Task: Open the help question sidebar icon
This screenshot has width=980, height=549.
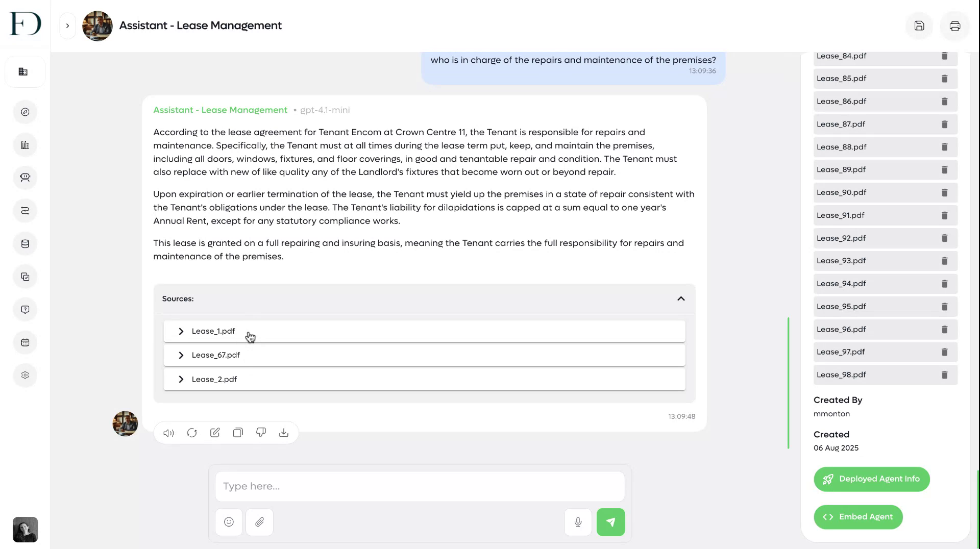Action: 25,310
